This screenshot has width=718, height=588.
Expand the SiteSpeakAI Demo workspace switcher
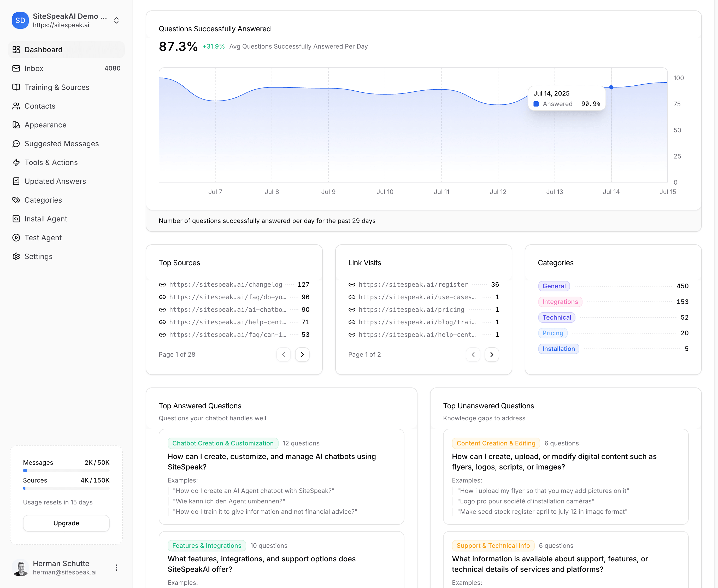tap(116, 20)
